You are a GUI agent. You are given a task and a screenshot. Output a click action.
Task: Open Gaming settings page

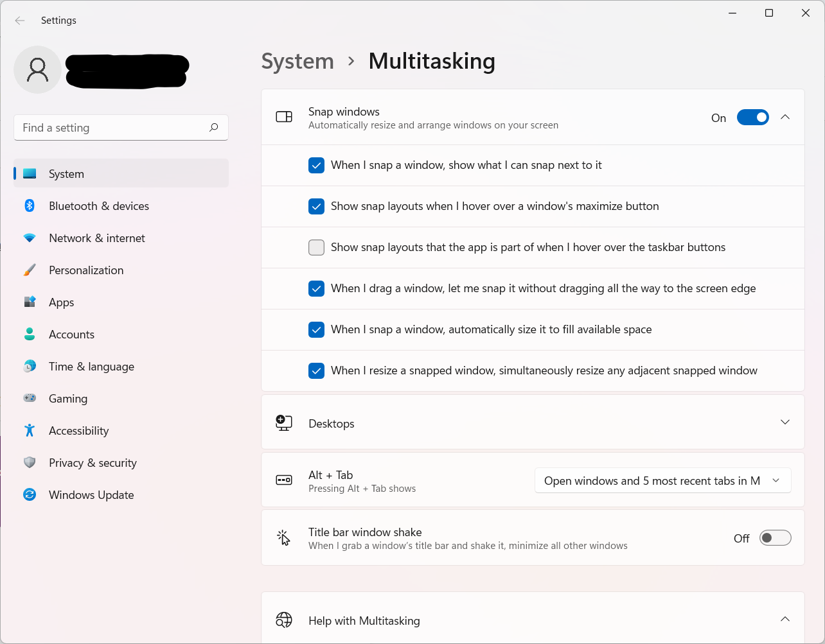(x=121, y=399)
